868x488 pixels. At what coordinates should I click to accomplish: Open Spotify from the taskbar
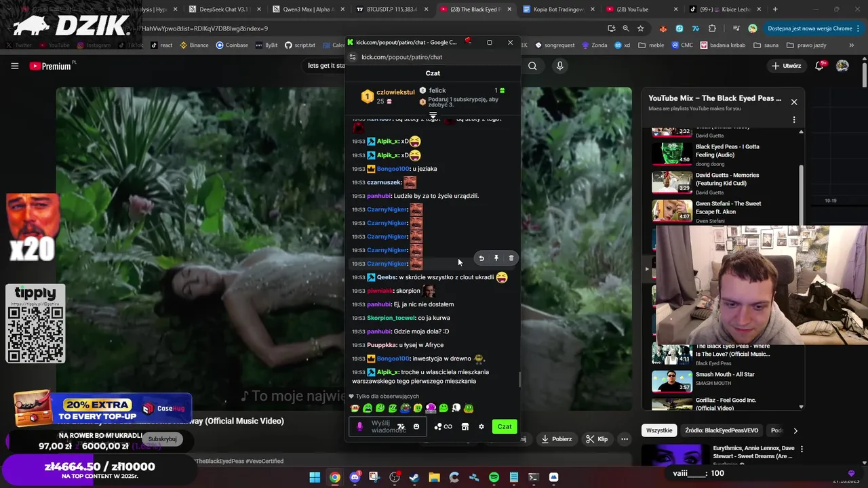(494, 477)
